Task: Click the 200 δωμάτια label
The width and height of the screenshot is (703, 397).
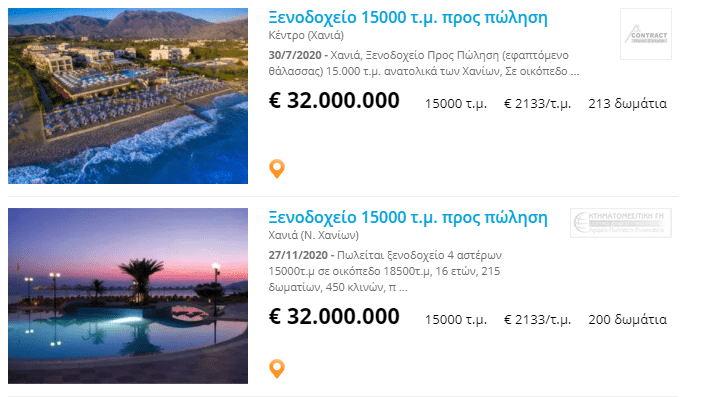Action: [x=628, y=319]
